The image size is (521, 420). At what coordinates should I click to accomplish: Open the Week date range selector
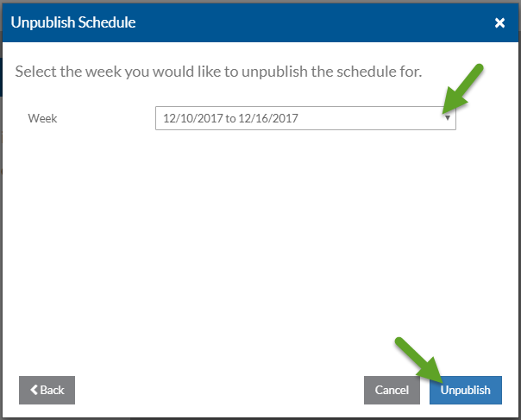(304, 118)
